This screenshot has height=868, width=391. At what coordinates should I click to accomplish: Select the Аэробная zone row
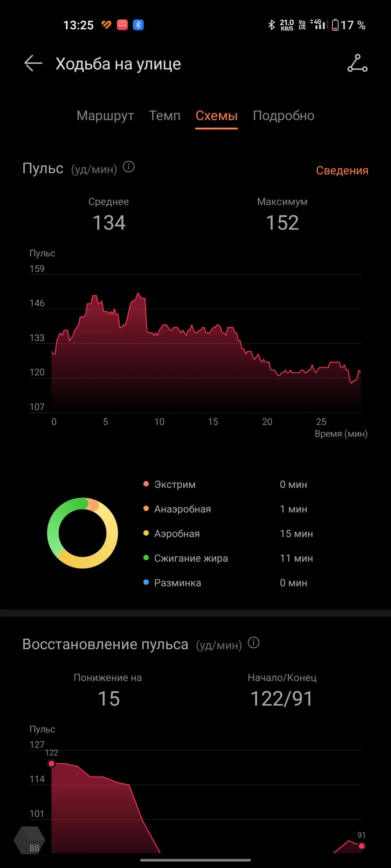[228, 534]
